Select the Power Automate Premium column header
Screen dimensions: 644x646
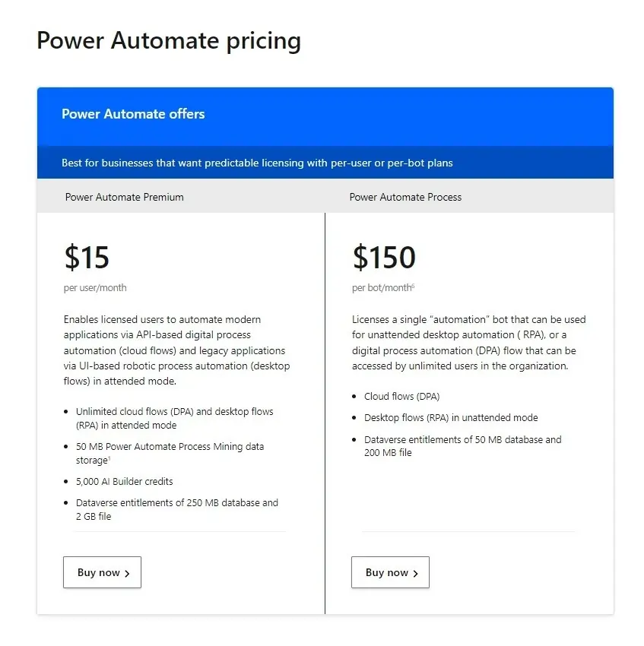(x=124, y=197)
